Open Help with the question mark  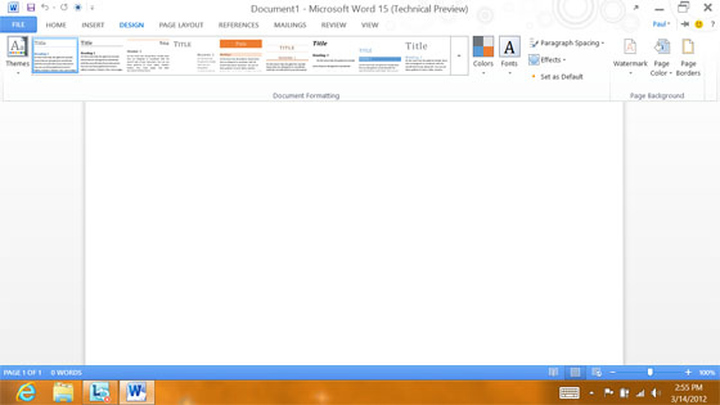point(713,24)
